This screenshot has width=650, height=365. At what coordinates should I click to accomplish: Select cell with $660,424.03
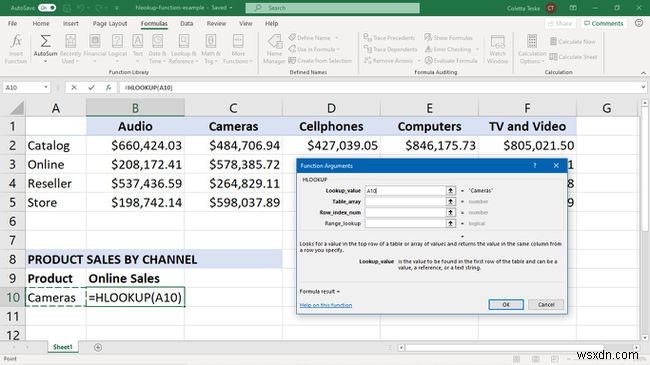click(136, 146)
